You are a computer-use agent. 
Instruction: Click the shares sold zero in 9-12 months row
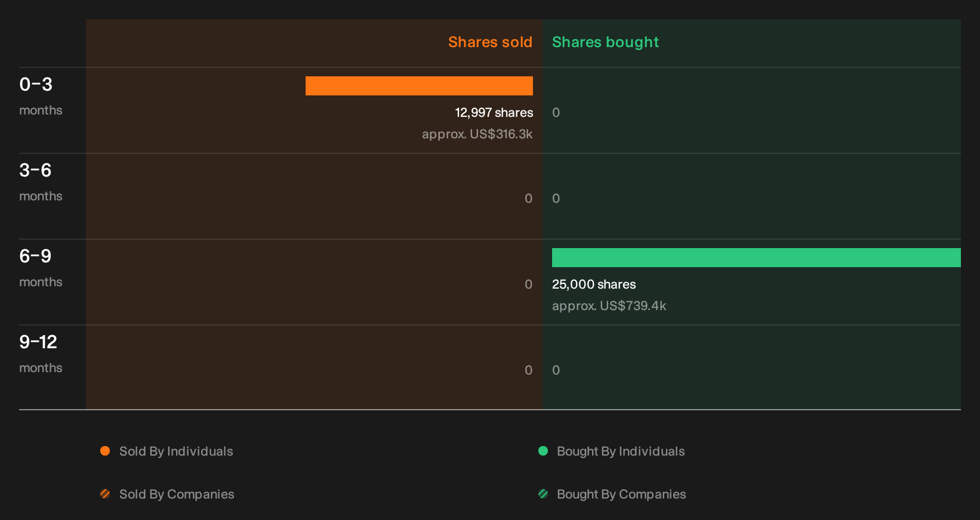(528, 370)
